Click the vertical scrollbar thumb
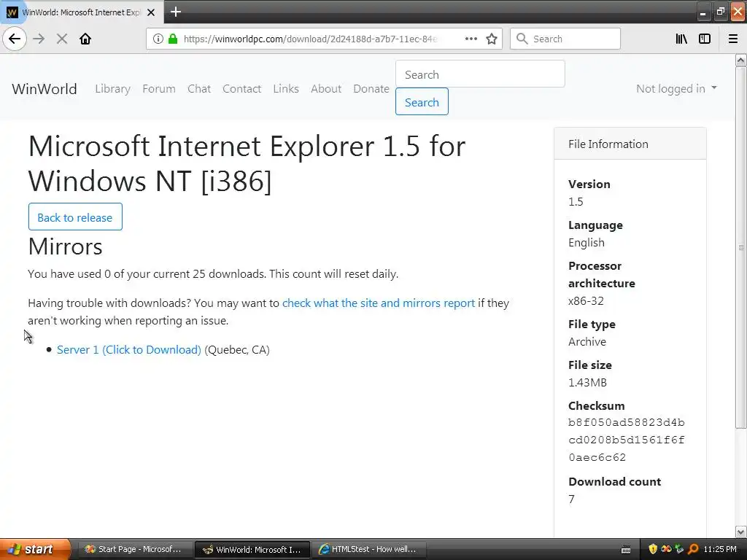747x560 pixels. (741, 248)
